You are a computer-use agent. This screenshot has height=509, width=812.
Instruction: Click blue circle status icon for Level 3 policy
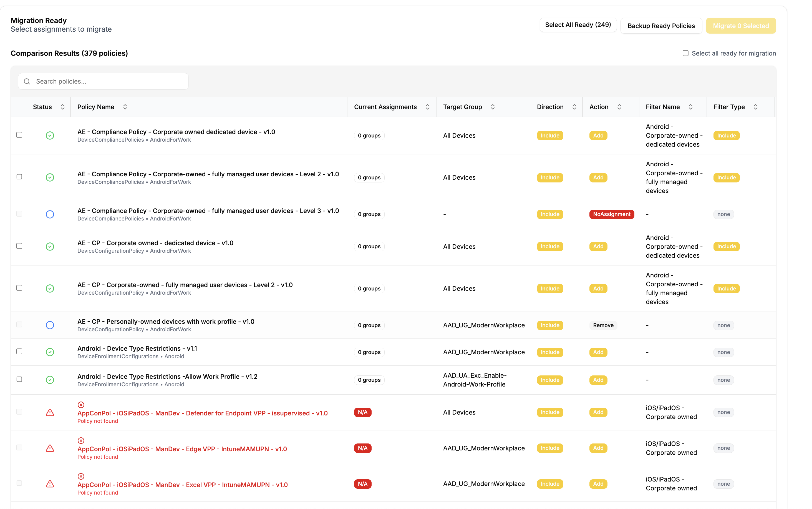(50, 214)
